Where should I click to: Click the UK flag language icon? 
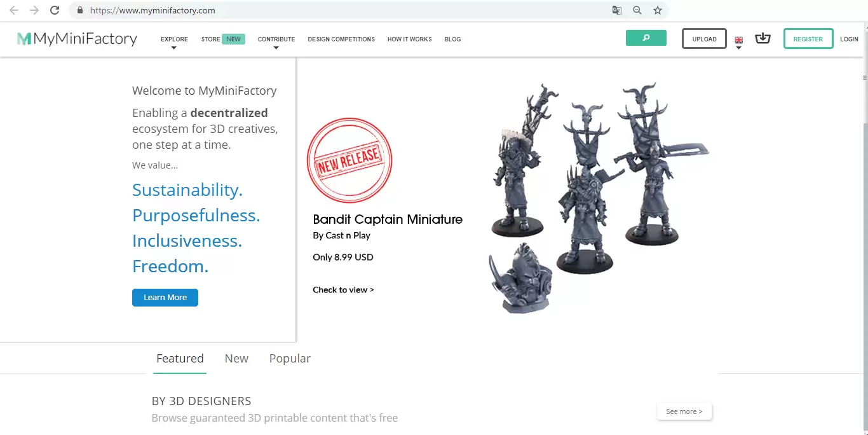[738, 40]
